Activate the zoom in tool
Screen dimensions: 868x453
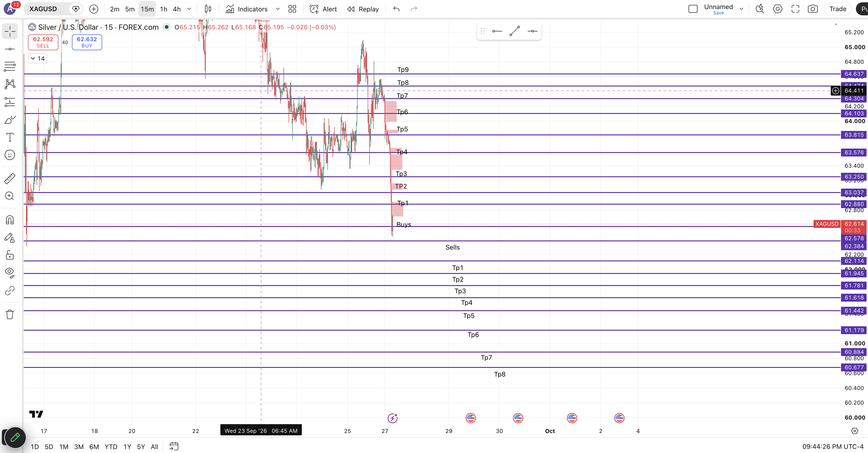(x=10, y=196)
